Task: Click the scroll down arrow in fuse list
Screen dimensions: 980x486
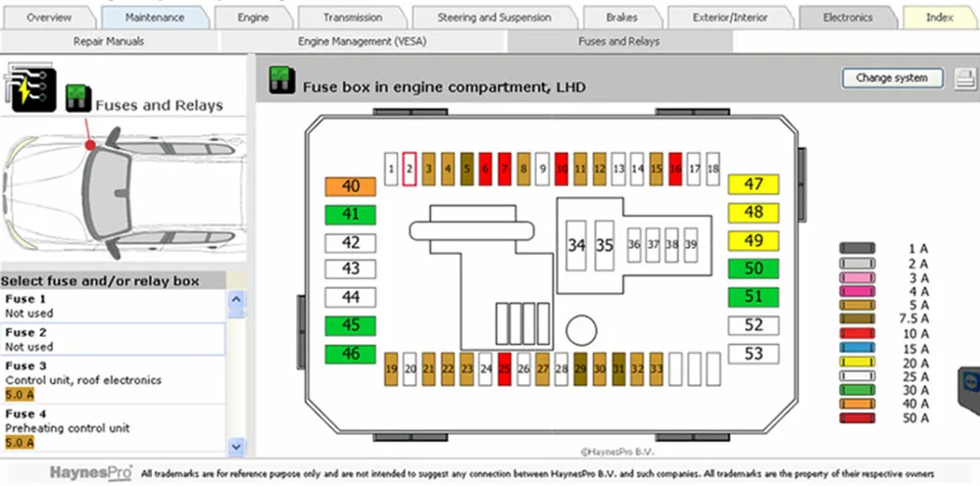Action: 236,446
